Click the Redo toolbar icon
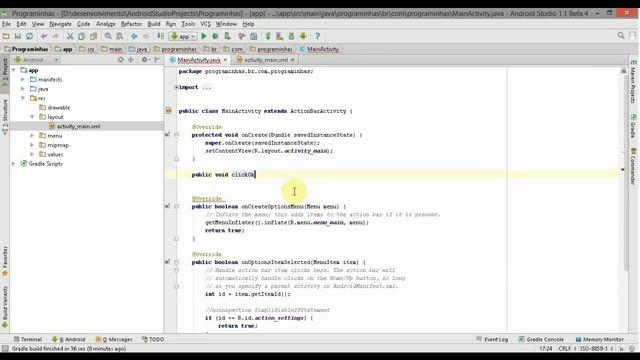The image size is (640, 360). (56, 36)
